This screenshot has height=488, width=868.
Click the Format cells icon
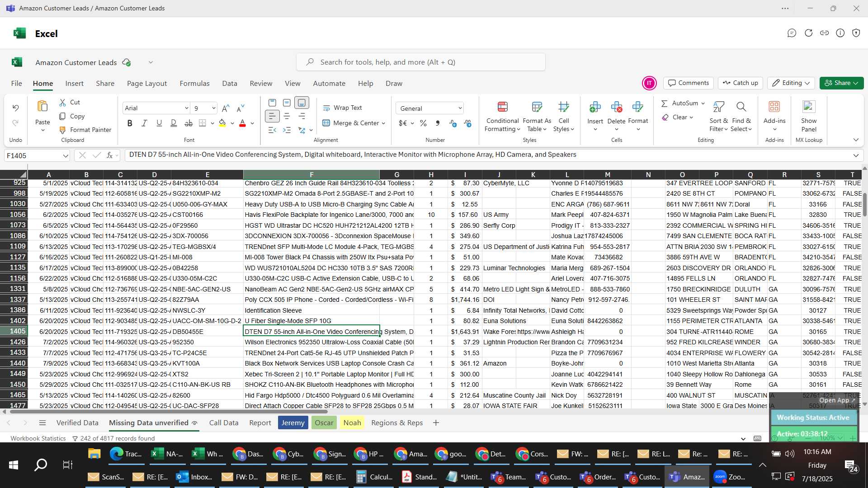638,107
